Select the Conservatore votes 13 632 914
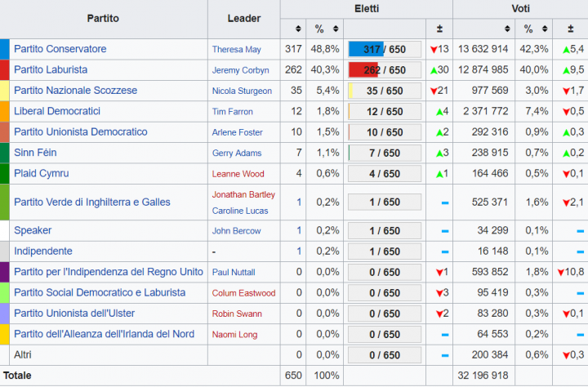Viewport: 588px width, 387px height. click(x=483, y=49)
